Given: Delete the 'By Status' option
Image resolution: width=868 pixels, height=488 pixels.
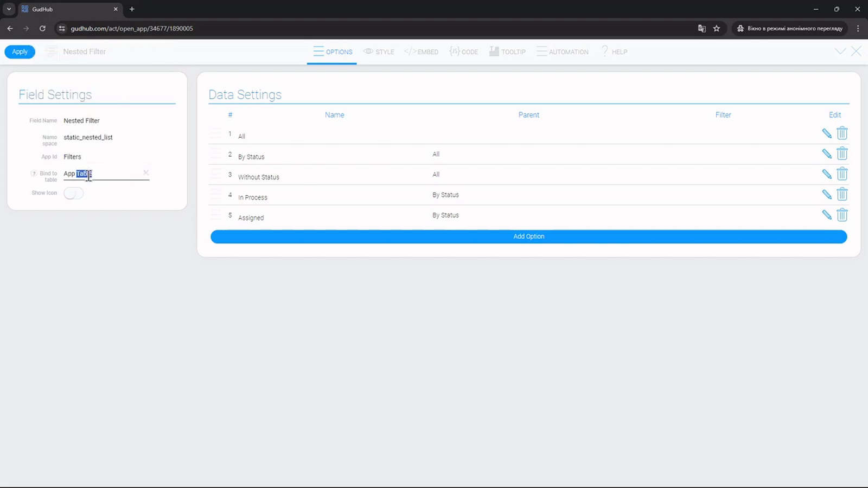Looking at the screenshot, I should 842,153.
